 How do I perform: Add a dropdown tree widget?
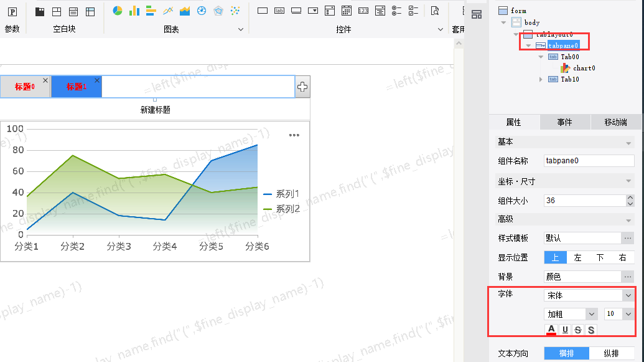point(380,11)
